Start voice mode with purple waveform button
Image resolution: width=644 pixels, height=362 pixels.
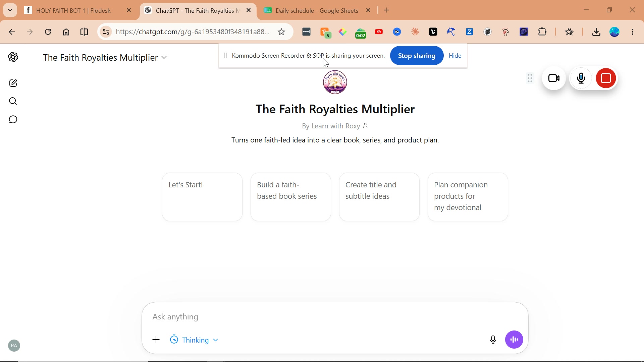514,340
